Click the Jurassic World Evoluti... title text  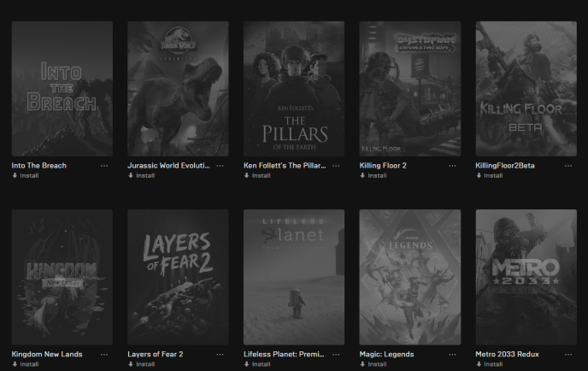[x=168, y=166]
